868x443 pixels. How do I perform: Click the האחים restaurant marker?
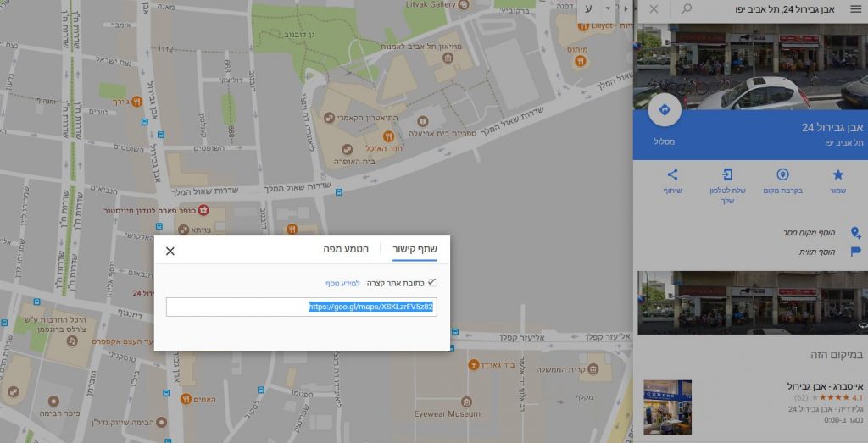(186, 398)
